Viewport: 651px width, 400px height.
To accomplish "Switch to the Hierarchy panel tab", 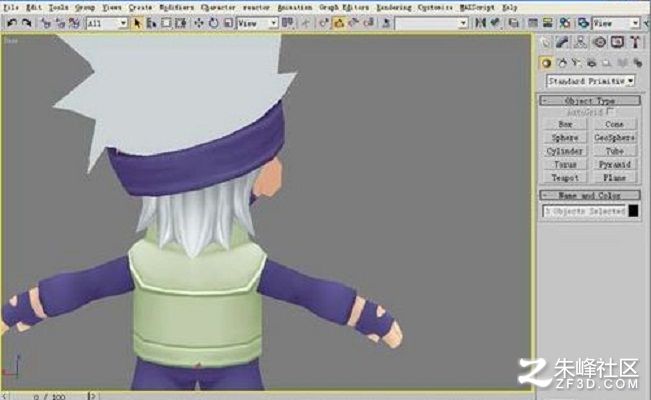I will point(580,42).
